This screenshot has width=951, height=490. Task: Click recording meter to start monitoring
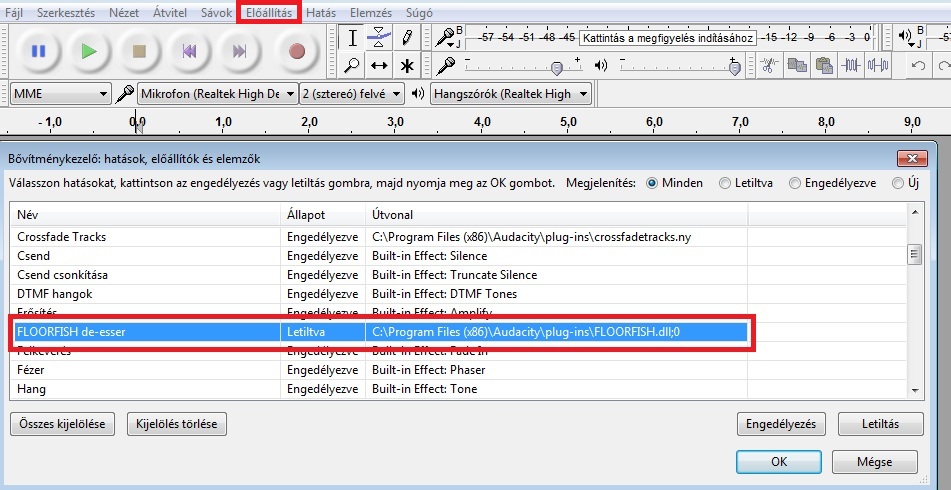coord(668,38)
